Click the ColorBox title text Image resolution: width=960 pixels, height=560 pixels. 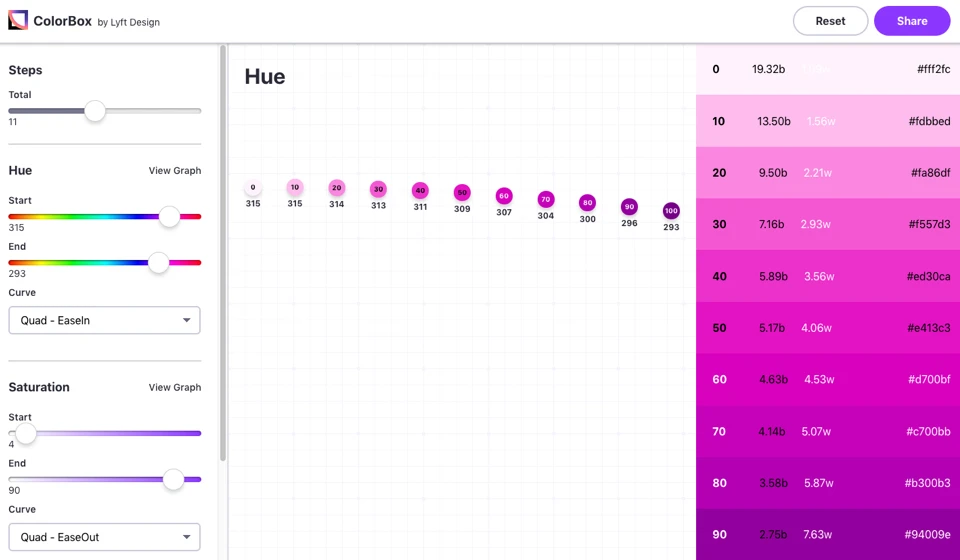[62, 21]
